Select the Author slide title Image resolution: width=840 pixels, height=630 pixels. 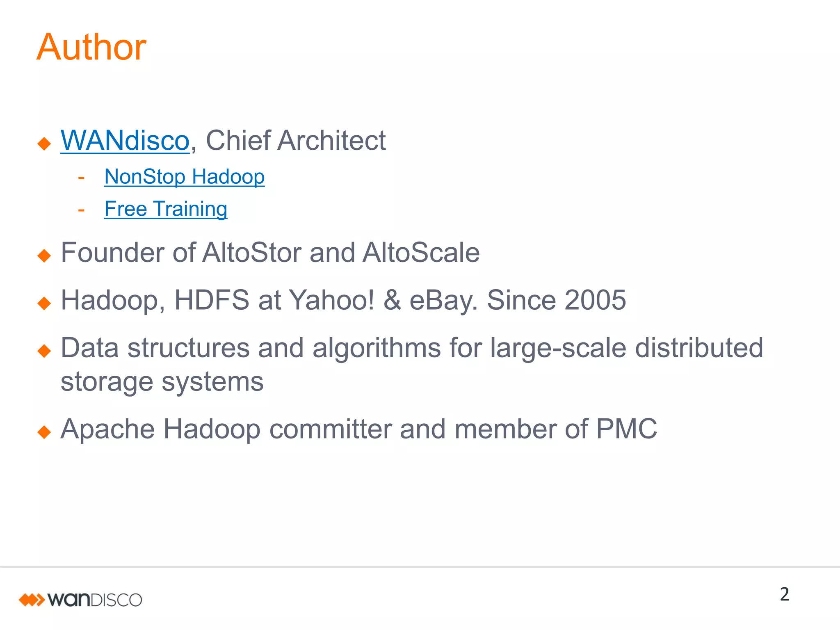click(x=91, y=47)
